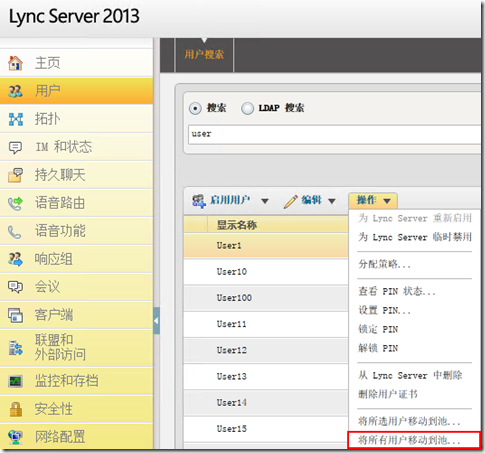Click the Voice Routing (语音路由) phone icon
The width and height of the screenshot is (485, 453).
(15, 203)
